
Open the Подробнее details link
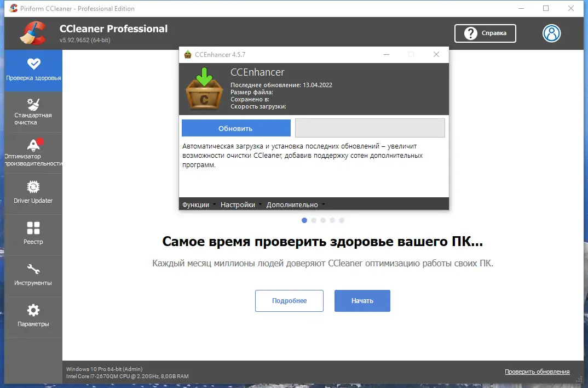pos(289,300)
